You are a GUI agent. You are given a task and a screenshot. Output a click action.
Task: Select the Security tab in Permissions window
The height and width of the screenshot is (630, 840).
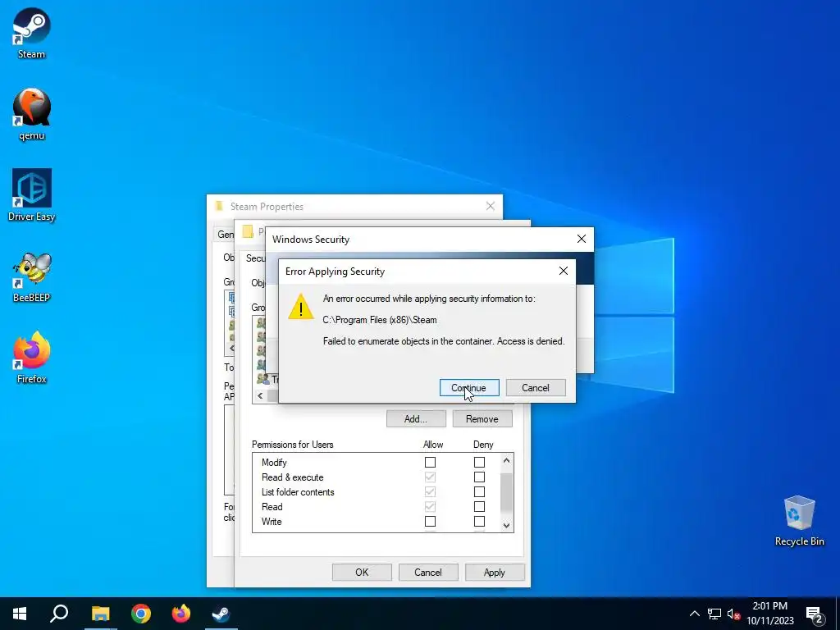tap(255, 258)
